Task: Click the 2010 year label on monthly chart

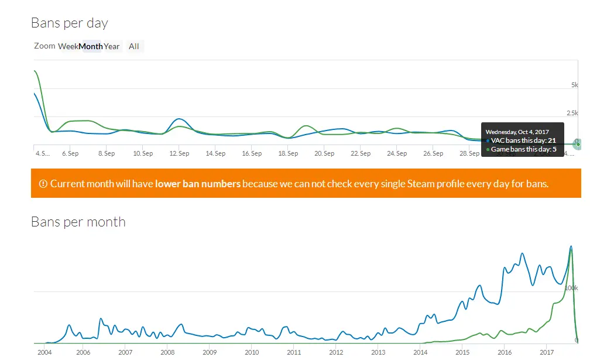Action: coord(252,352)
